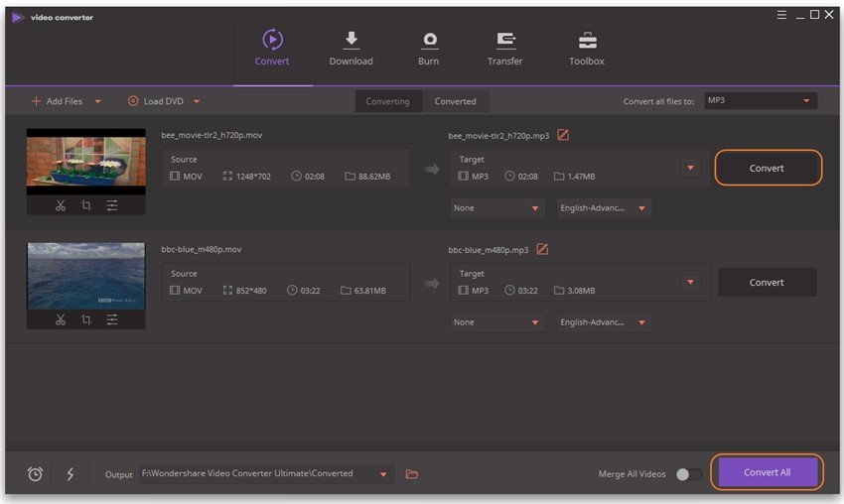Click the high speed lightning bolt icon
The image size is (844, 504).
[70, 474]
